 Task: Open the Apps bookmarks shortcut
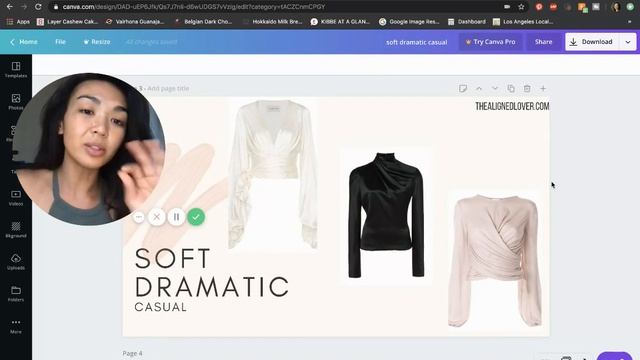point(18,22)
